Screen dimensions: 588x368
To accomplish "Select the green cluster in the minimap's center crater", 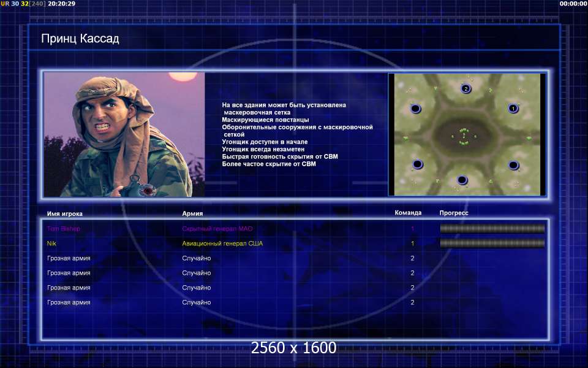I will click(464, 137).
